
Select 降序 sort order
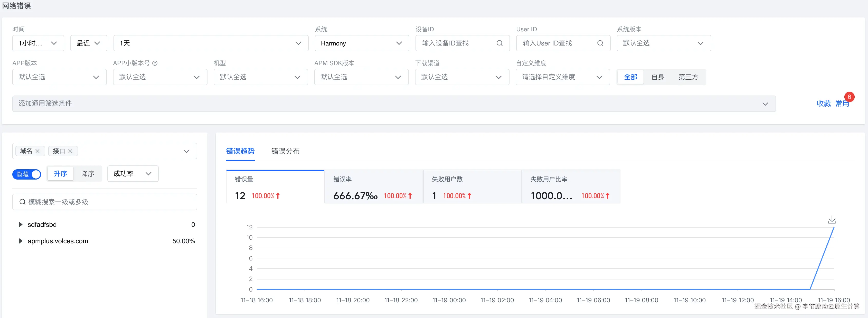(88, 173)
